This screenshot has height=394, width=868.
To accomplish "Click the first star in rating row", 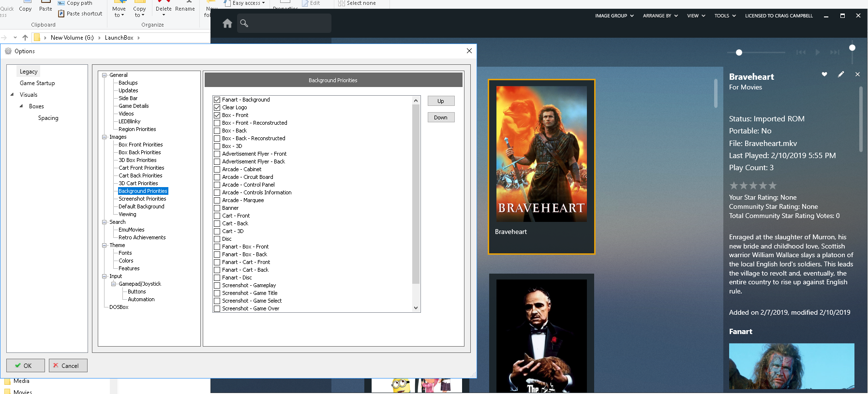I will pyautogui.click(x=734, y=186).
